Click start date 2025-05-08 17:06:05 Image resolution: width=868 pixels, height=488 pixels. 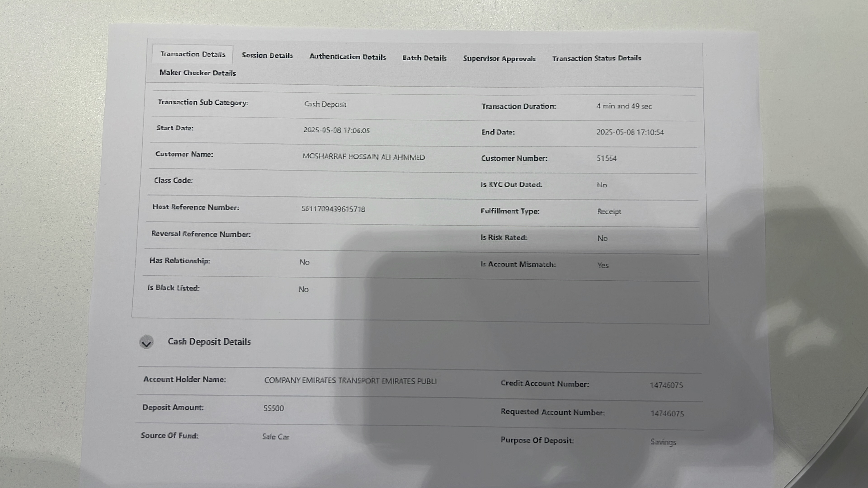[x=336, y=130]
